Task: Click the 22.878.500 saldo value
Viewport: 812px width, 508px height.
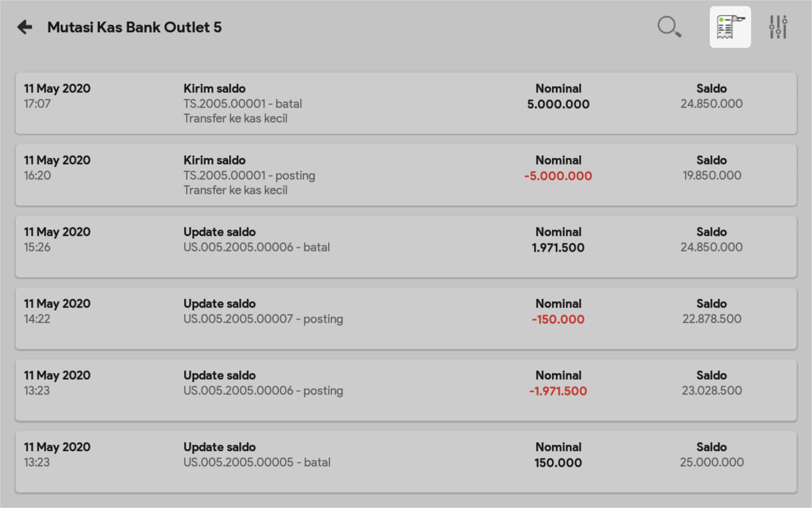Action: click(712, 319)
